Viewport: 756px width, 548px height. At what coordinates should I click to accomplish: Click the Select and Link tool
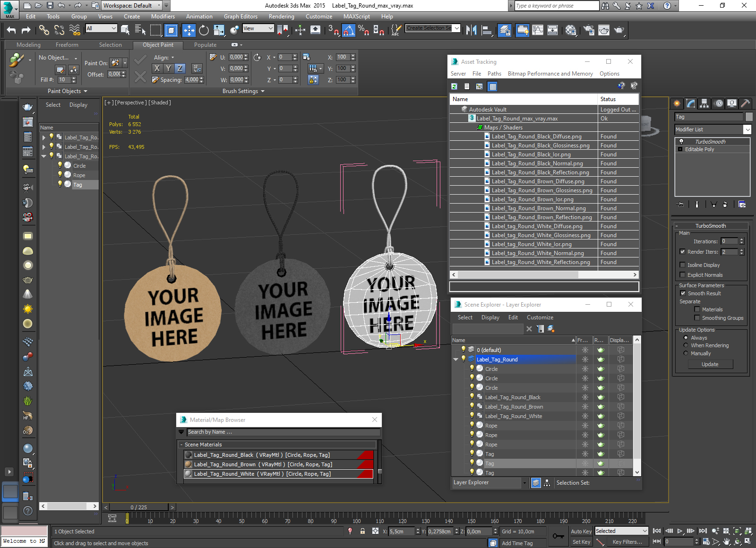click(44, 30)
